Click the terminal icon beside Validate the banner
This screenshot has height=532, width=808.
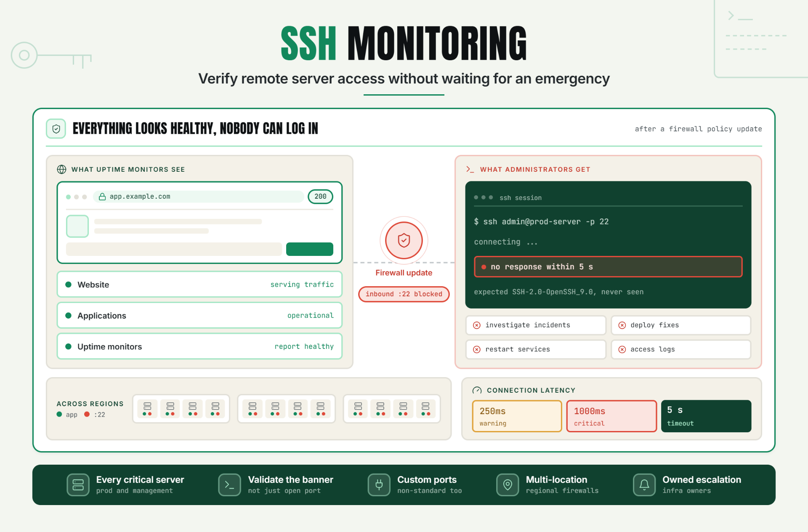coord(229,485)
